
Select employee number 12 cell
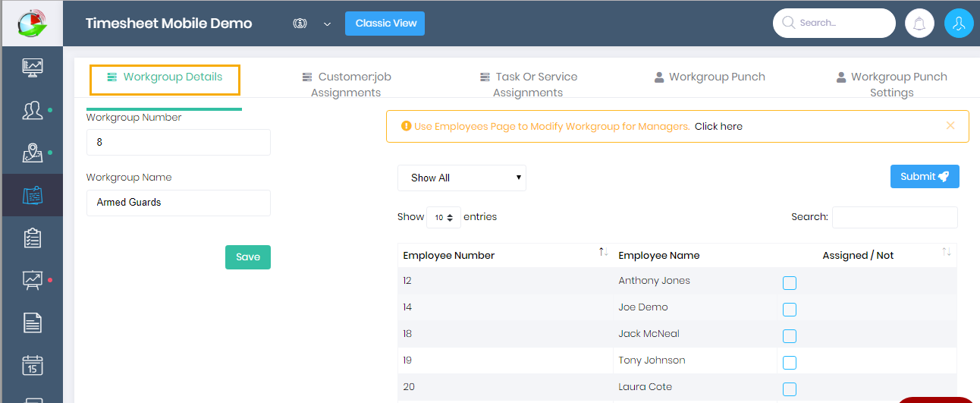[505, 281]
